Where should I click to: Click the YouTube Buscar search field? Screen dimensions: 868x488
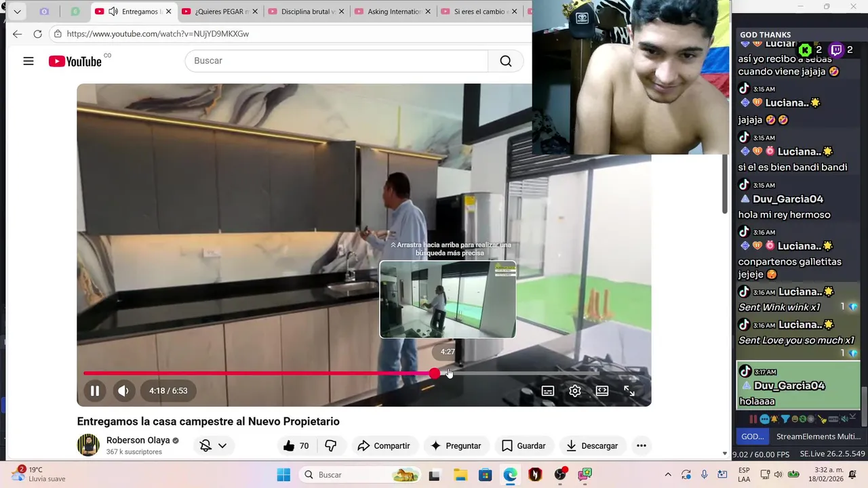[x=336, y=61]
